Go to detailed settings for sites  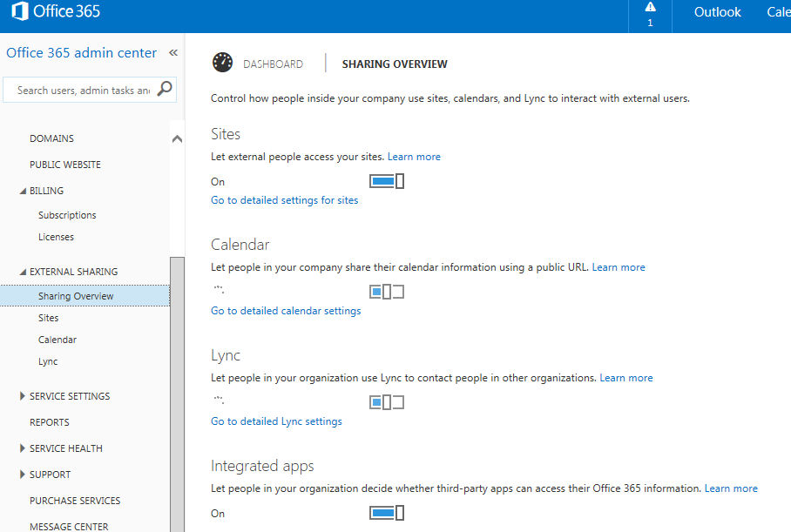(285, 200)
